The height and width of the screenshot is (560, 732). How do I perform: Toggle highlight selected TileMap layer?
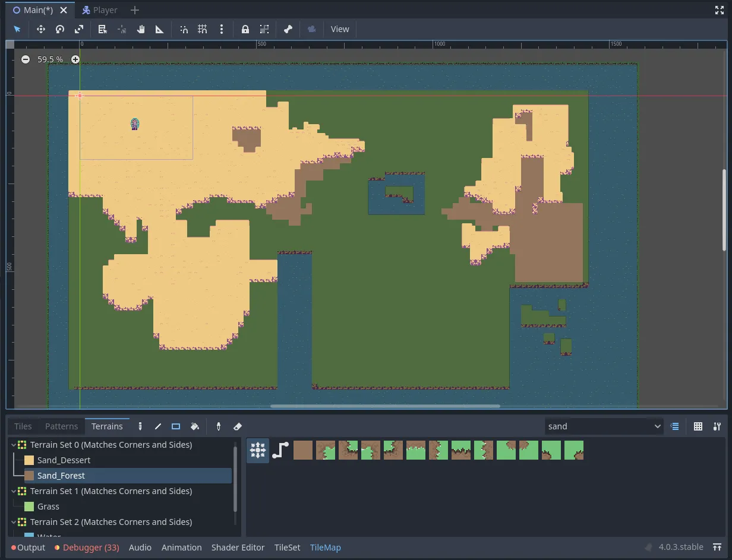(674, 426)
